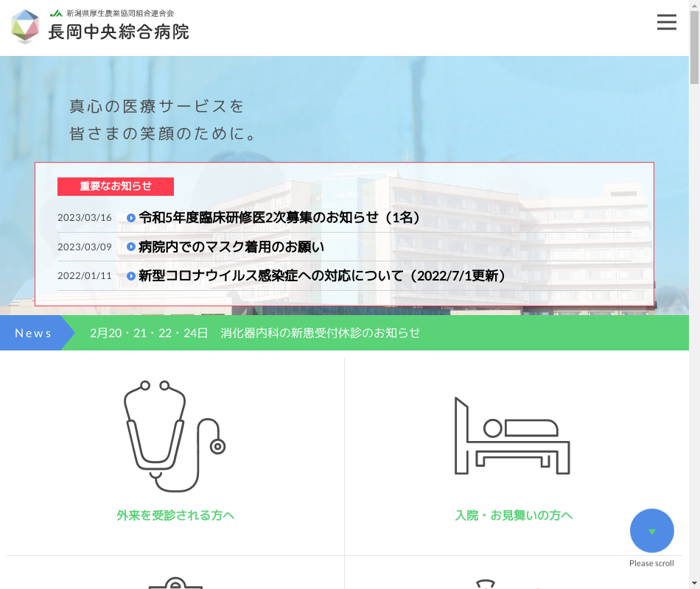Image resolution: width=700 pixels, height=589 pixels.
Task: Click the hospital bed icon
Action: click(512, 436)
